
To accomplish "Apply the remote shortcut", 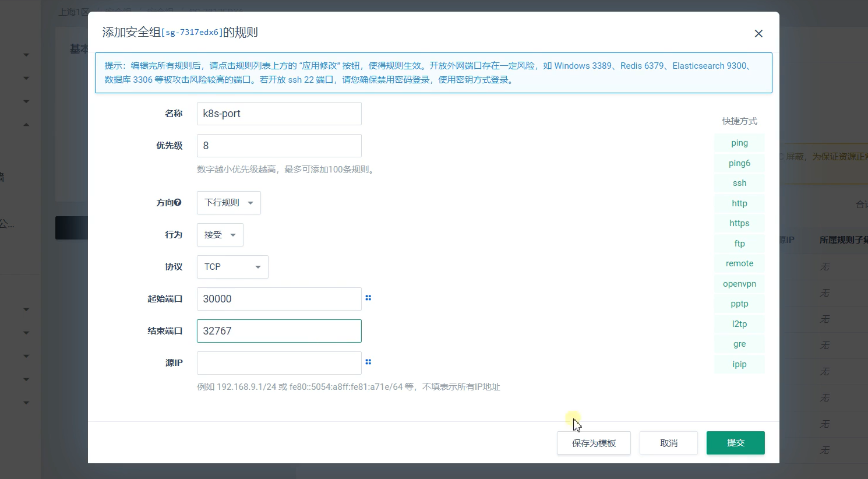I will [x=739, y=264].
